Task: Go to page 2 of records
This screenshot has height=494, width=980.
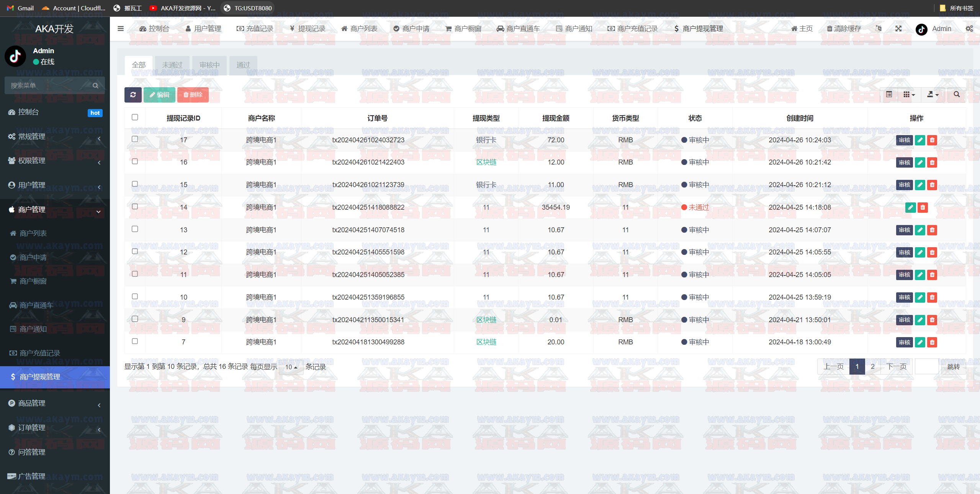Action: click(x=872, y=367)
